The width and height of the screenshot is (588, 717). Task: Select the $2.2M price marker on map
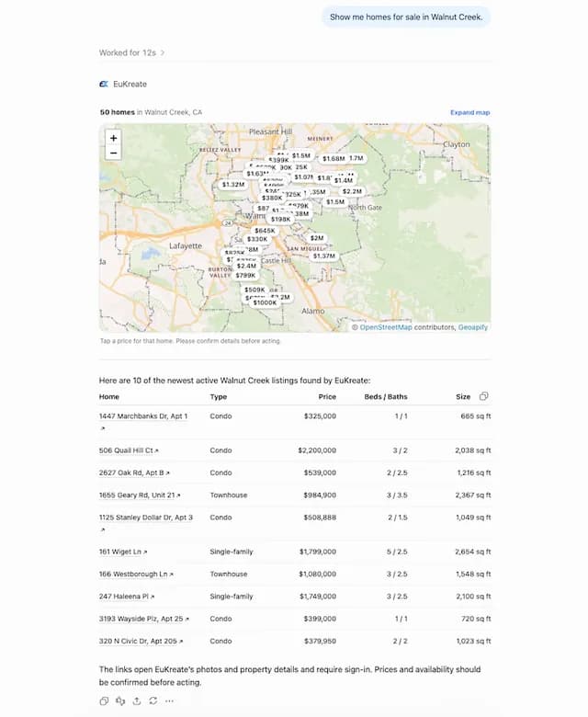(x=352, y=191)
